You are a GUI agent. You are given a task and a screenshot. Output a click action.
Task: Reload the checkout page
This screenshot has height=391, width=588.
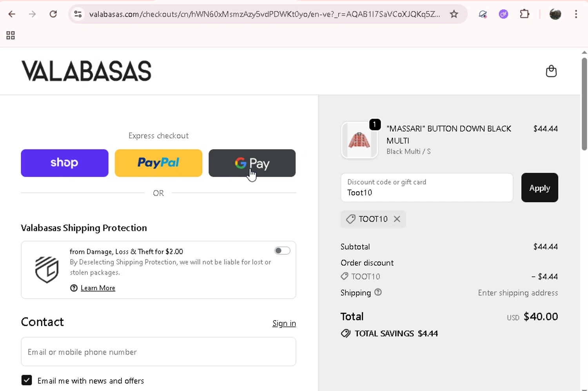[x=53, y=14]
